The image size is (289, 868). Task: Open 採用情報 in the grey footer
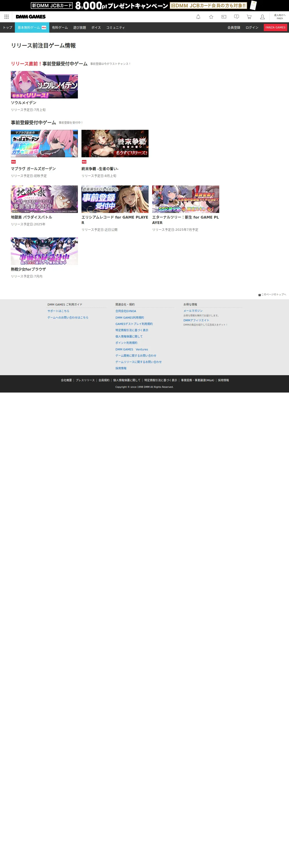tap(121, 368)
